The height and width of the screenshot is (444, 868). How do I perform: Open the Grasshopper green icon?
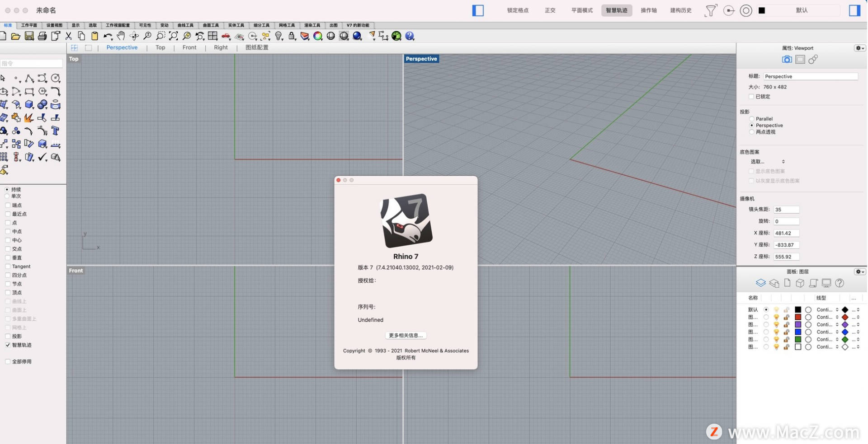[396, 36]
